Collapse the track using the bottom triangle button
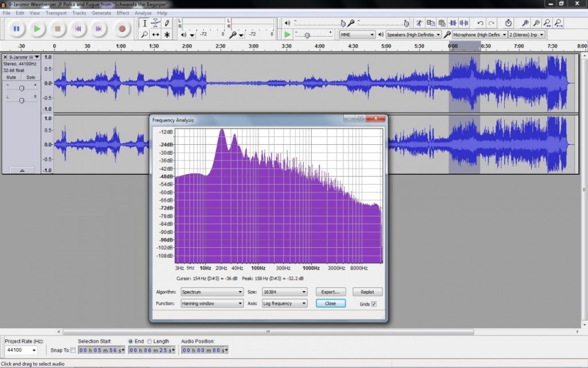The height and width of the screenshot is (368, 588). tap(22, 170)
